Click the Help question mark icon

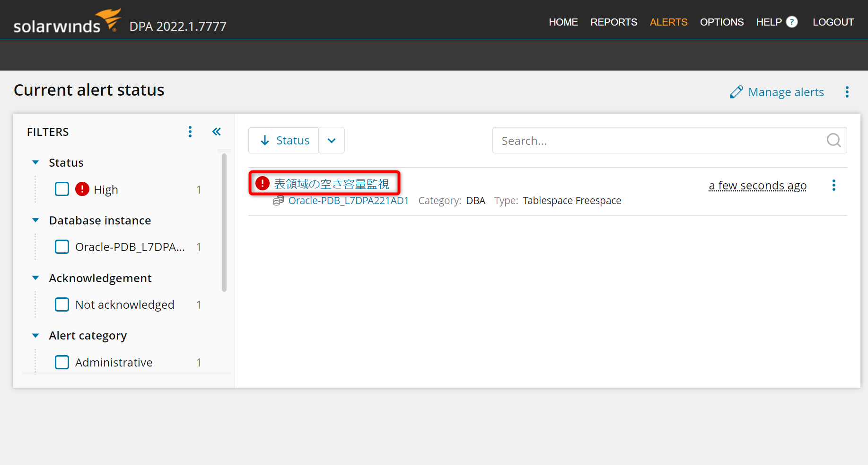(791, 22)
